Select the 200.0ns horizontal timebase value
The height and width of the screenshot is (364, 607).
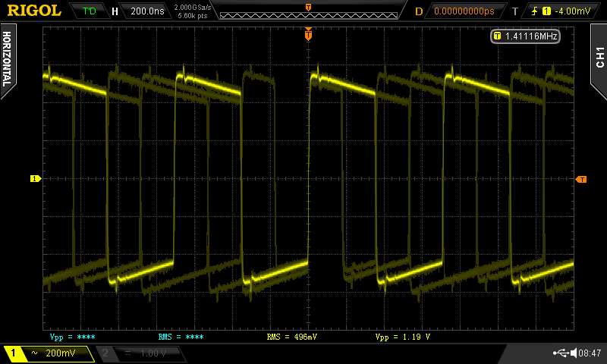147,11
